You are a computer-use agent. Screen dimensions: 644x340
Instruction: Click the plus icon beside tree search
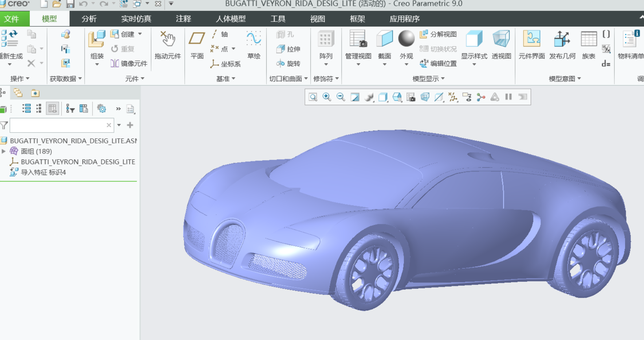pyautogui.click(x=130, y=125)
